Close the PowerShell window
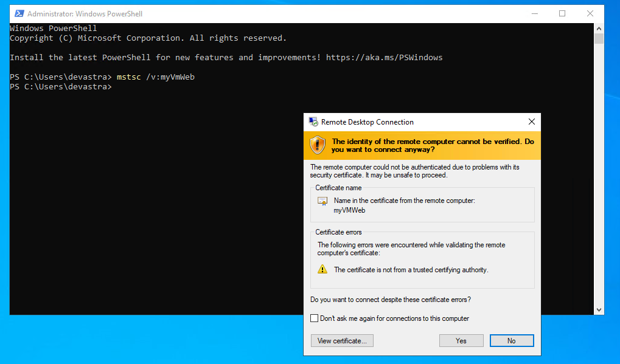The image size is (620, 364). (x=590, y=14)
